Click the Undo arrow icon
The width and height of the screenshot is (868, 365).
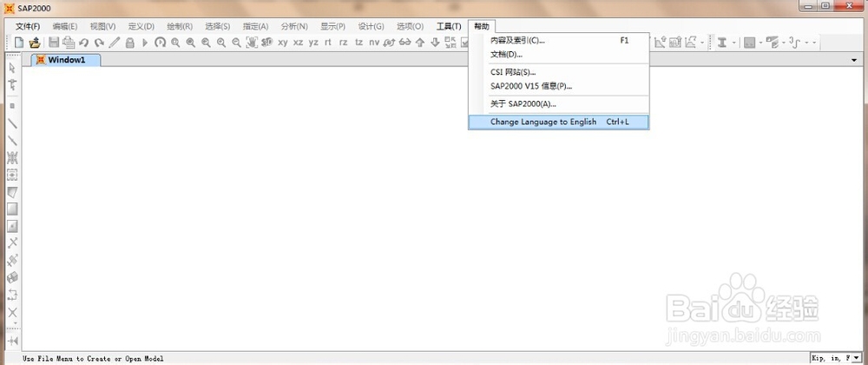point(83,42)
